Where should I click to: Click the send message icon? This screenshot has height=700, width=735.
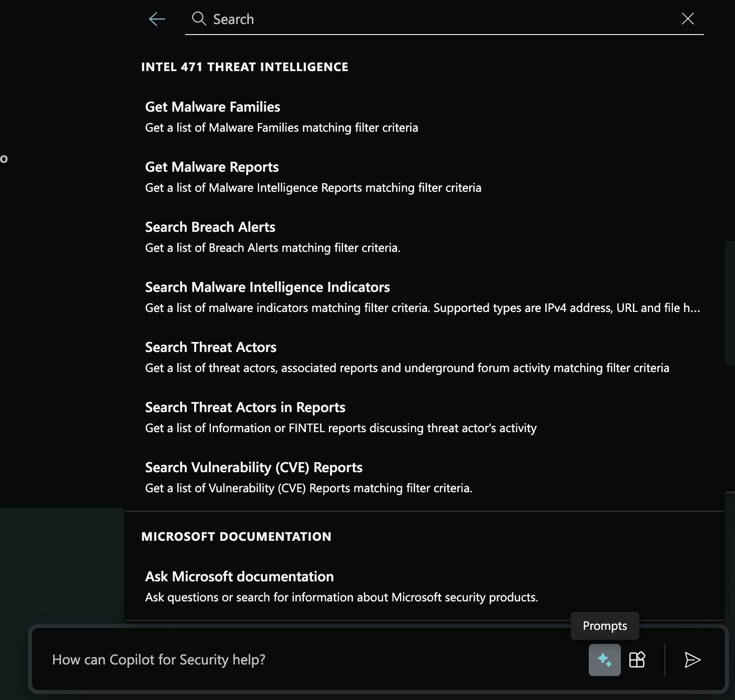tap(692, 660)
